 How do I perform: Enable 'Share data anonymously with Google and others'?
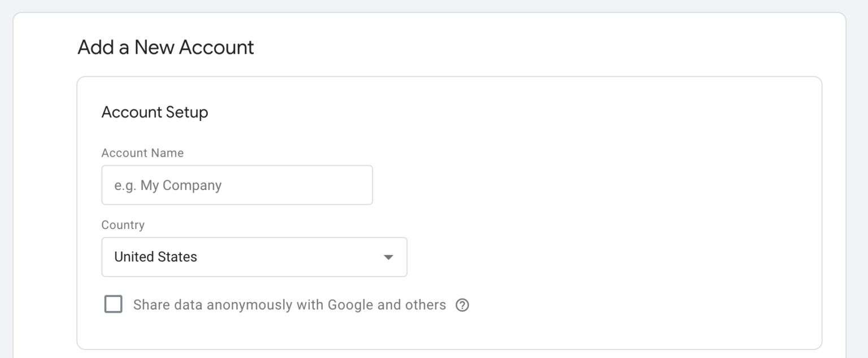tap(113, 304)
